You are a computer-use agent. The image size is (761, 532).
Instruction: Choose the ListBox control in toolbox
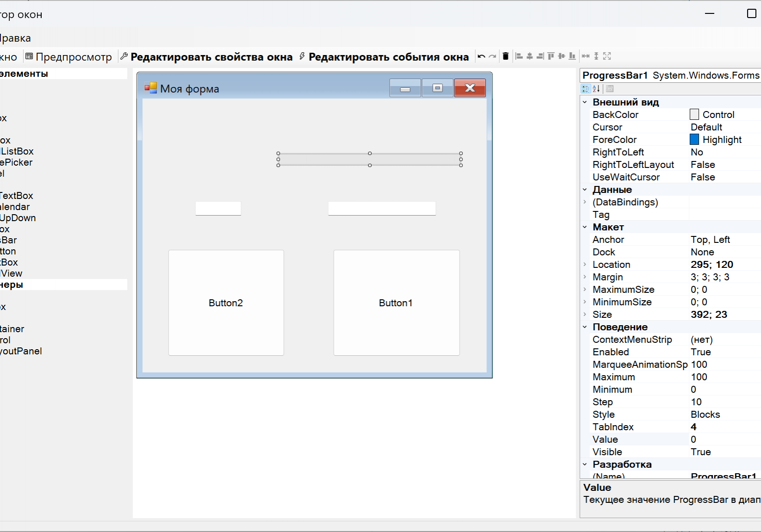pyautogui.click(x=17, y=151)
